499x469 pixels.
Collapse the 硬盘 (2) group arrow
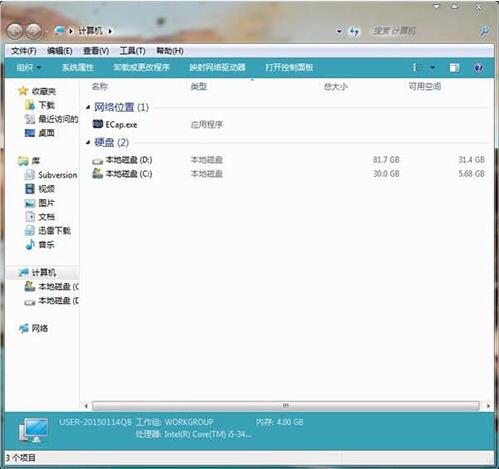(x=88, y=143)
